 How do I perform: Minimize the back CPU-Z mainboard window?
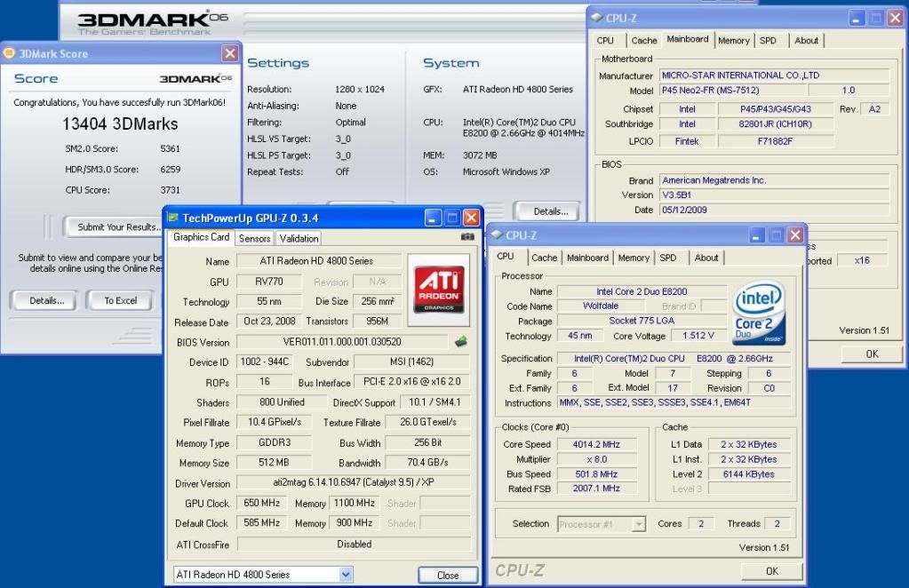[857, 18]
